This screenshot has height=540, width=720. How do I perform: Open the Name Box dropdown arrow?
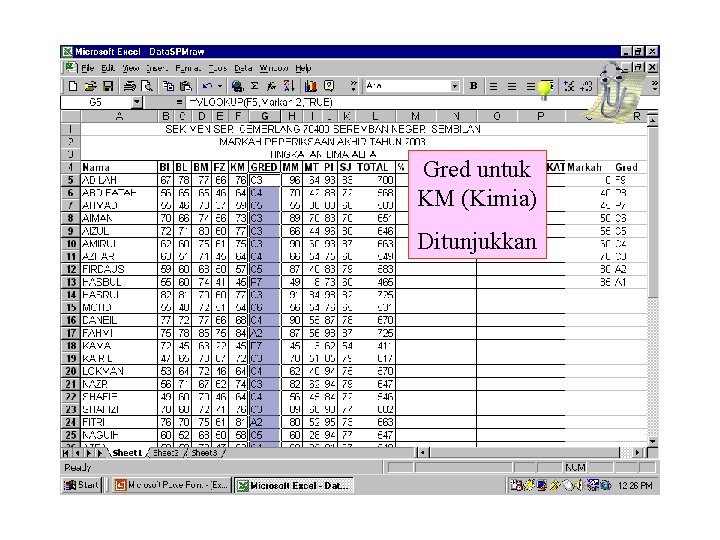pyautogui.click(x=136, y=102)
